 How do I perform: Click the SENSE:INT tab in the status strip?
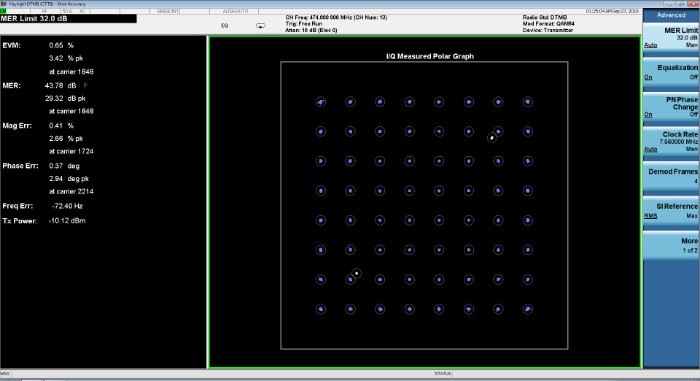pos(168,11)
